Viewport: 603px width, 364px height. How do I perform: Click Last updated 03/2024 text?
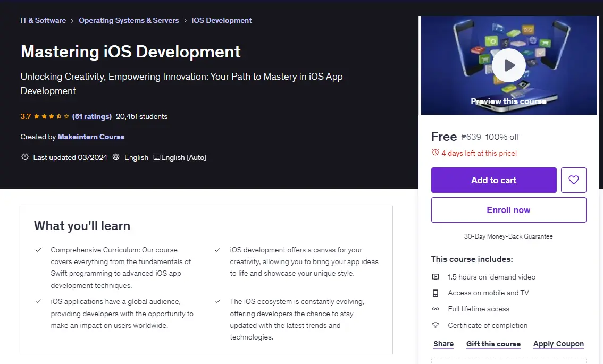tap(70, 157)
